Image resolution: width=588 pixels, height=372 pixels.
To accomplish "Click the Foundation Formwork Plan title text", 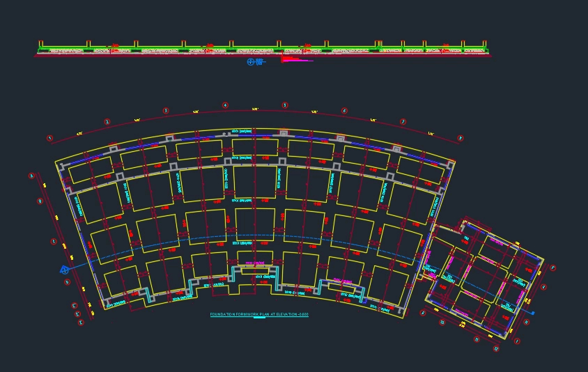I will (259, 315).
